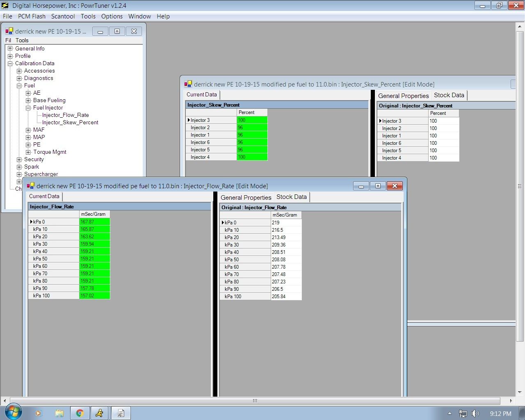Click the derrick file window title icon
525x420 pixels.
tap(9, 31)
